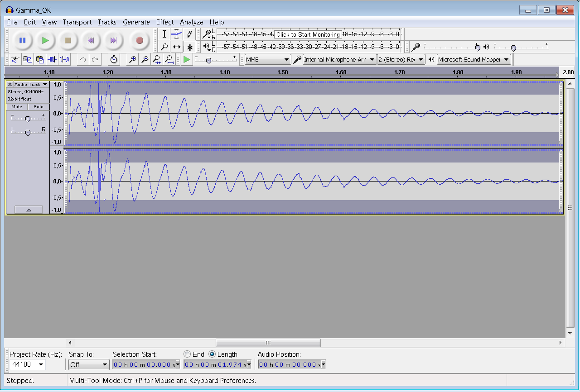This screenshot has width=580, height=392.
Task: Adjust the track pan L/R slider
Action: point(28,132)
